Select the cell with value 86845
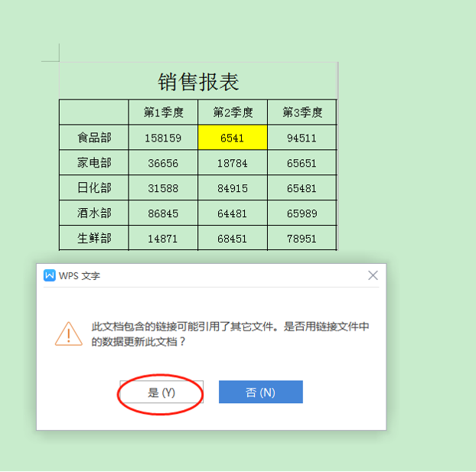The image size is (476, 472). tap(163, 213)
